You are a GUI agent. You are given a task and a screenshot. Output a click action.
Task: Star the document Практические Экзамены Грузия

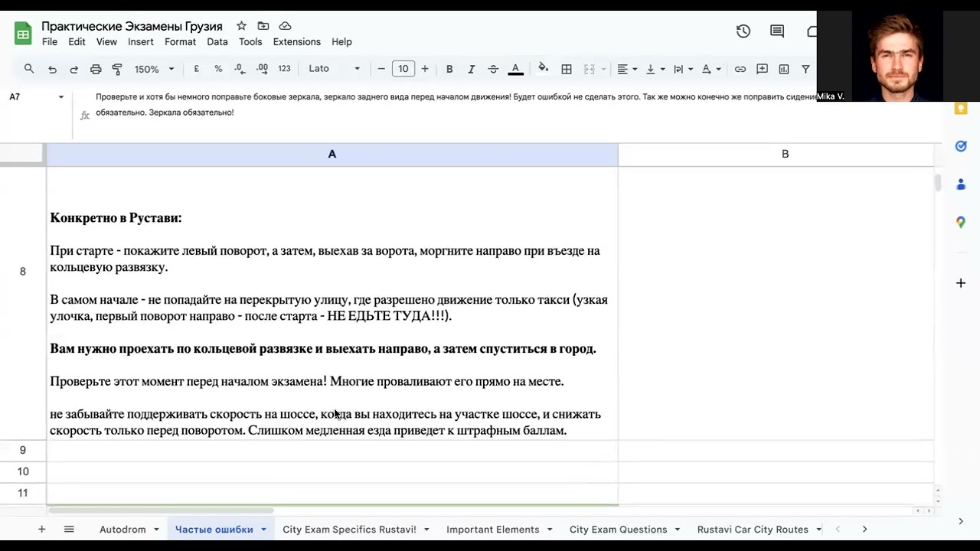(241, 26)
